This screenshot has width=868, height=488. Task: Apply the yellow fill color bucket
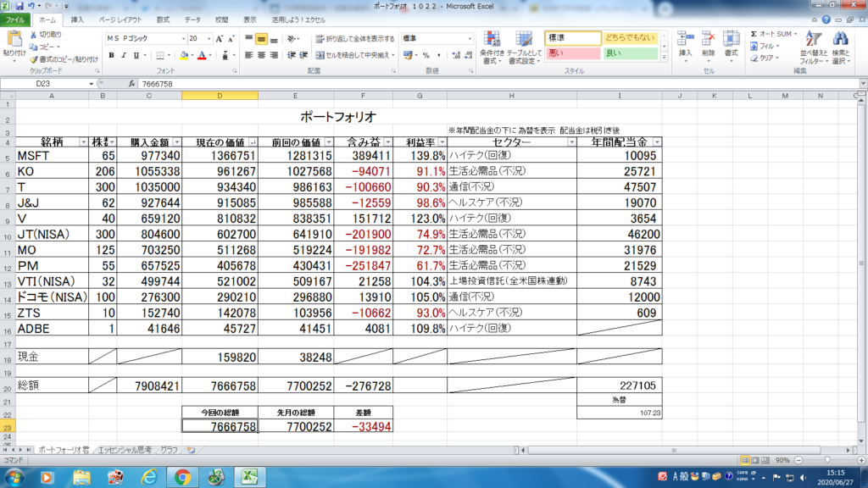184,55
